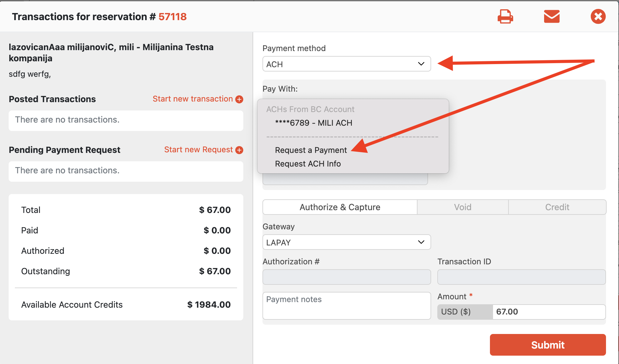Switch to Authorize & Capture tab
Screen dimensions: 619x364
pyautogui.click(x=340, y=207)
